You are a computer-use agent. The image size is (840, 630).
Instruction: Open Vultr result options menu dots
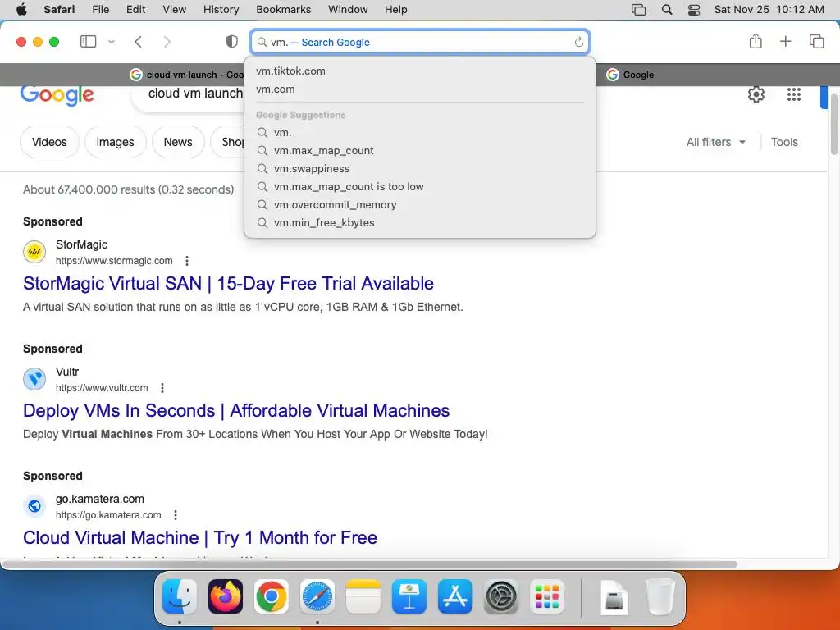click(x=162, y=388)
